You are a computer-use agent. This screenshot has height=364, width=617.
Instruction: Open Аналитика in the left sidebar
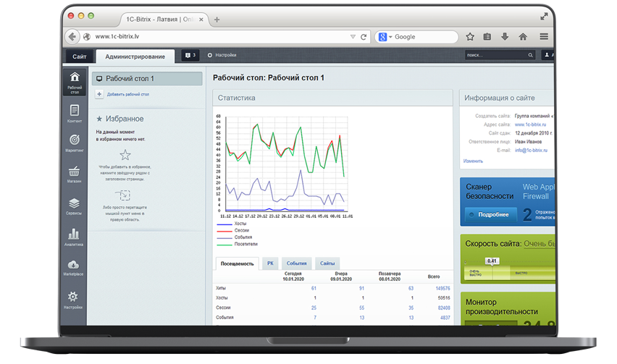coord(74,237)
